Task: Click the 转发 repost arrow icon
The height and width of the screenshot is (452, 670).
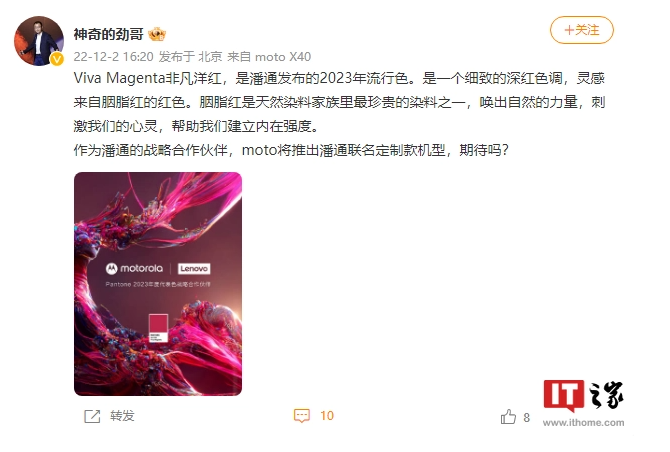Action: pos(92,416)
